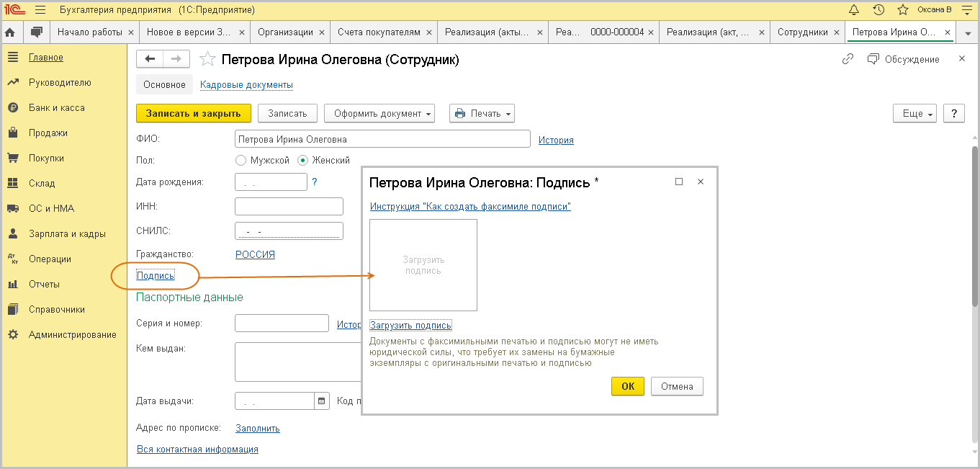Click the ИНН input field
The width and height of the screenshot is (980, 469).
[x=289, y=207]
